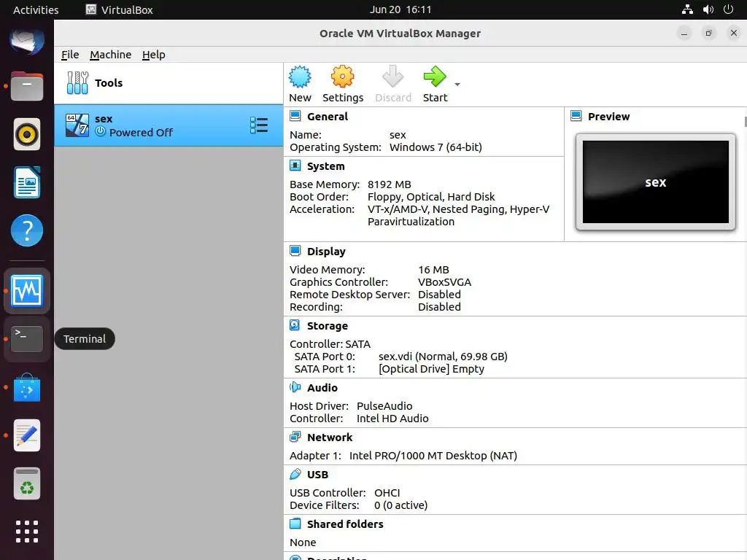This screenshot has height=560, width=747.
Task: Click the "PulseAudio" host driver value
Action: [x=384, y=405]
